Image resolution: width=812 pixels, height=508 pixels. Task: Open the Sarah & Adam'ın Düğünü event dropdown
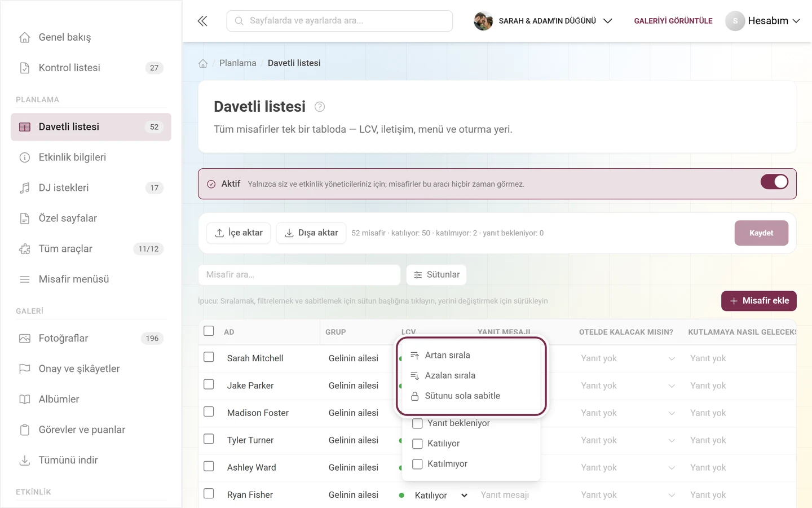click(543, 21)
